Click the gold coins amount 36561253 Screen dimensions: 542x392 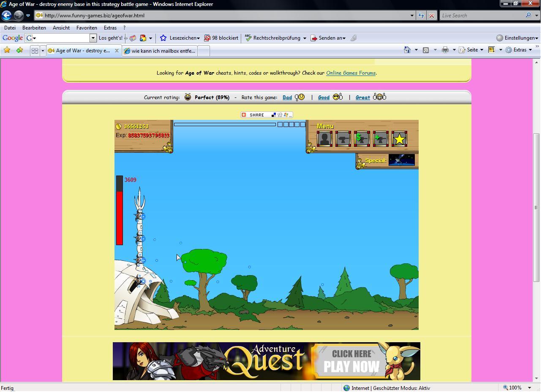(136, 127)
